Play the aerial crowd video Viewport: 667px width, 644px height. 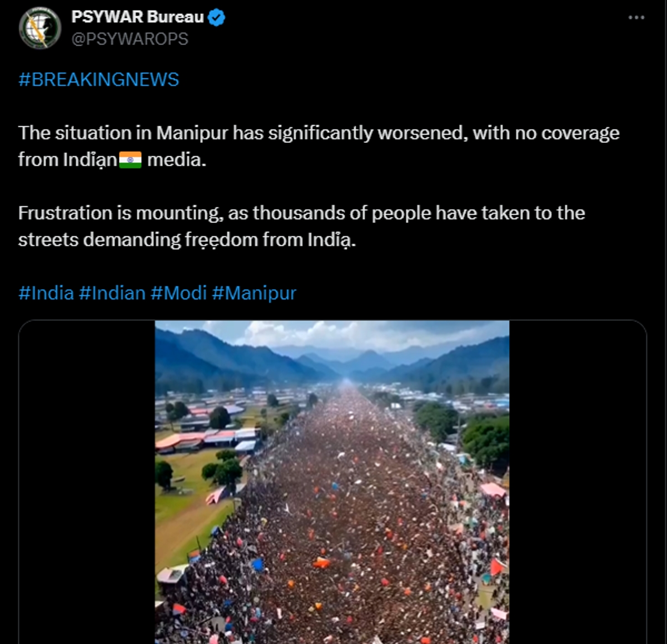tap(332, 482)
